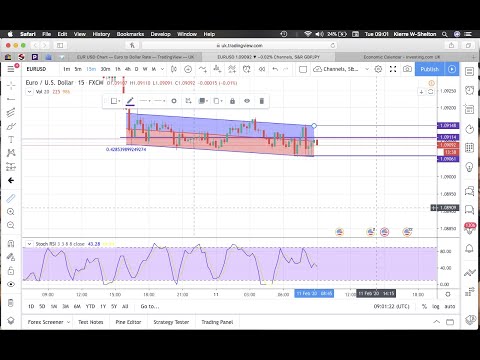Select the trend line drawing tool
This screenshot has height=360, width=480.
click(11, 99)
